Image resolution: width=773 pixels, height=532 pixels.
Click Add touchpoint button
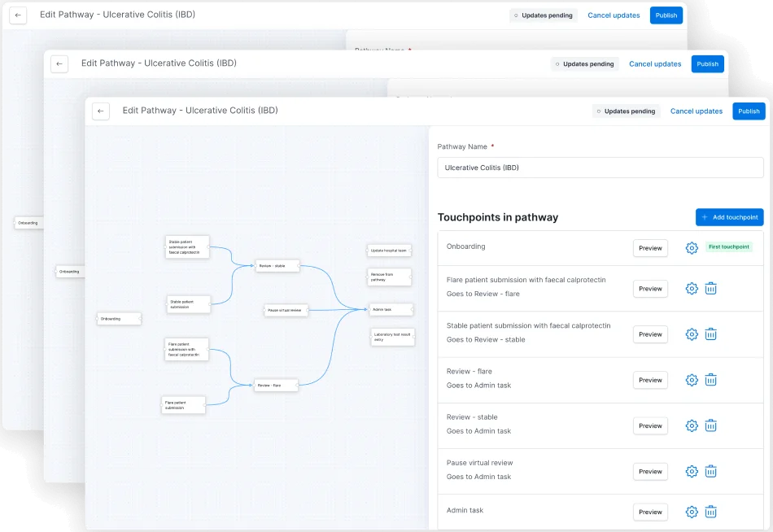pyautogui.click(x=730, y=217)
